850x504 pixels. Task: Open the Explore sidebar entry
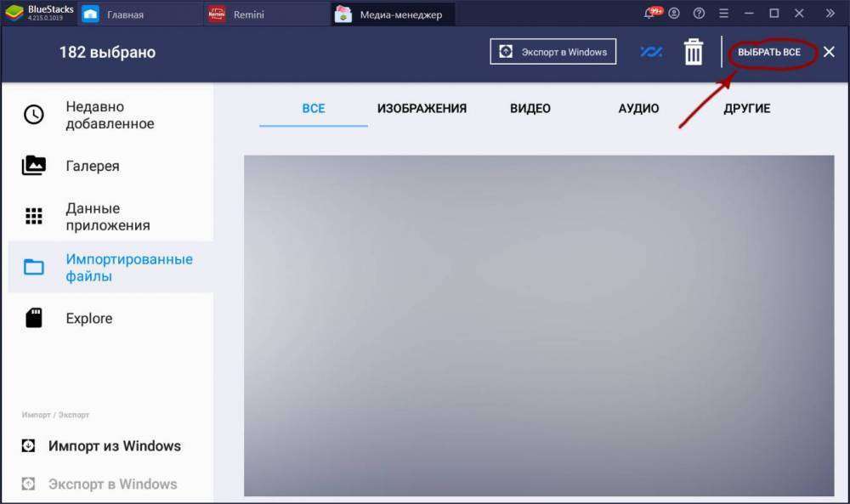(x=88, y=319)
